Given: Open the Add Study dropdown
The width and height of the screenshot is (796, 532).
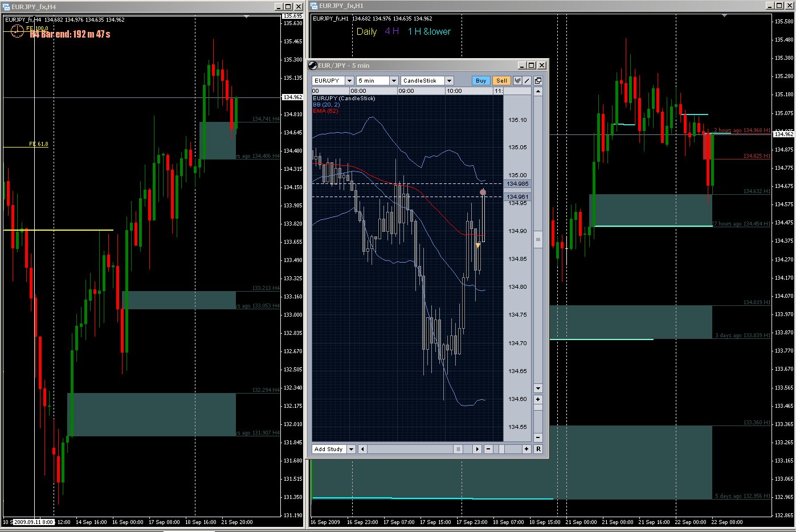Looking at the screenshot, I should tap(351, 449).
